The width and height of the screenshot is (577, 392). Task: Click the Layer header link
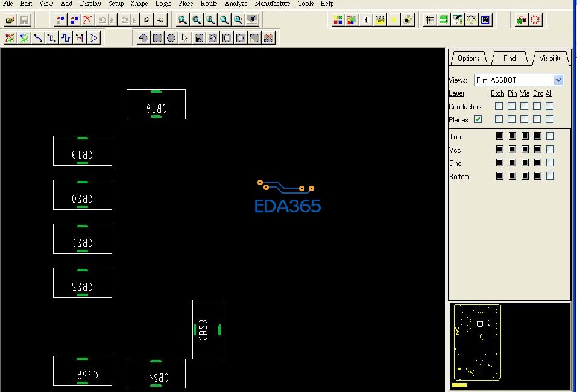coord(456,93)
